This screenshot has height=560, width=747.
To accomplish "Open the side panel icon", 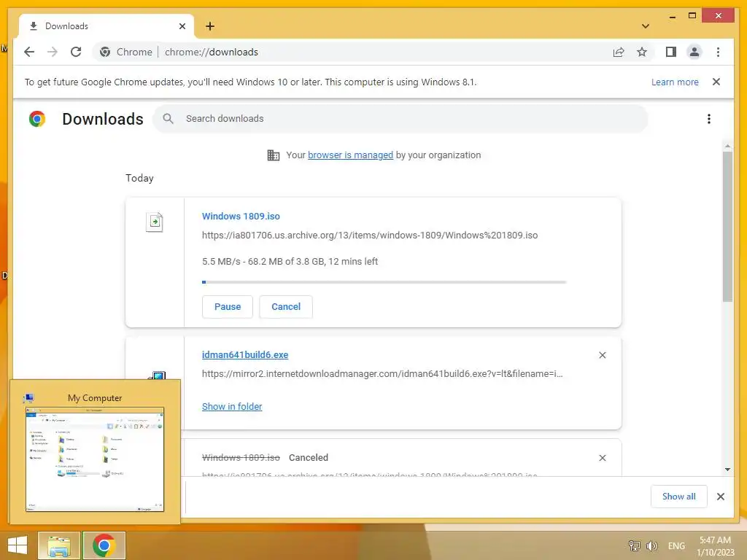I will click(x=671, y=52).
